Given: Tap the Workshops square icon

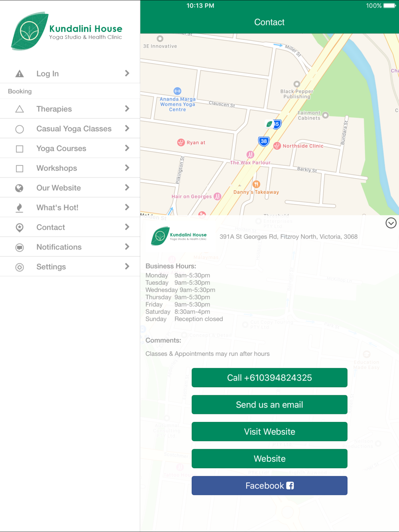Looking at the screenshot, I should [x=20, y=169].
